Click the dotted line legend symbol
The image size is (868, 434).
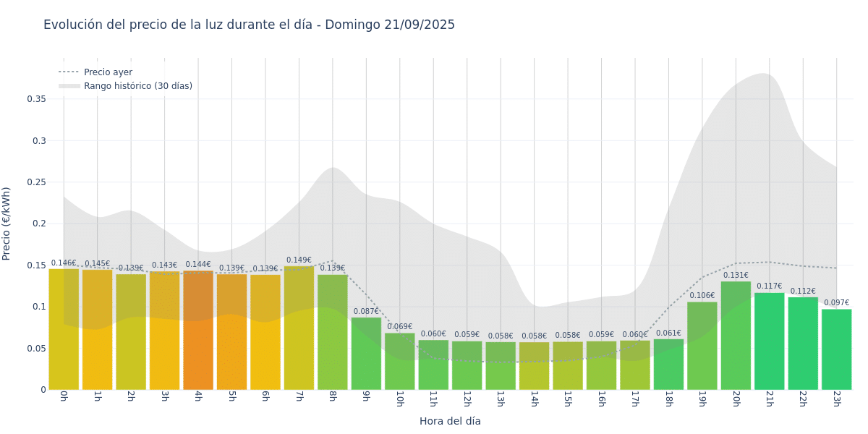pos(69,72)
